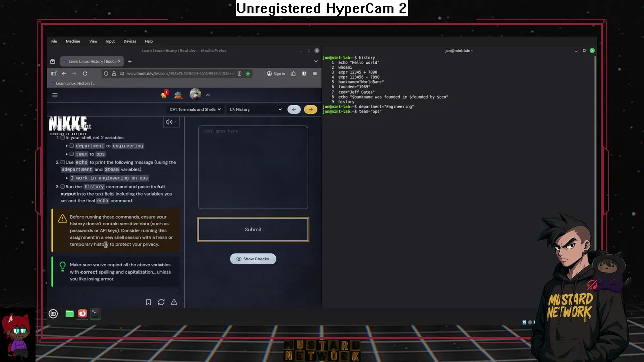Open a new tab with the plus icon

[x=130, y=61]
